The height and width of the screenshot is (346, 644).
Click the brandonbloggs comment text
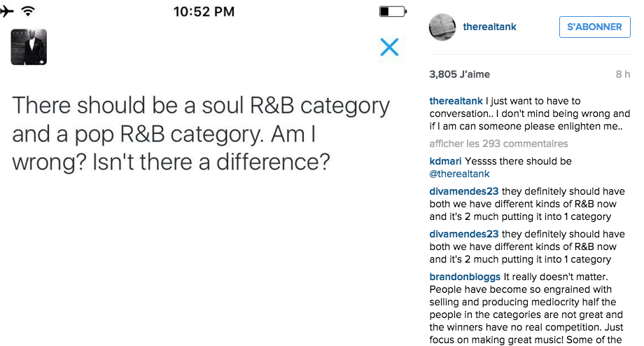coord(525,308)
